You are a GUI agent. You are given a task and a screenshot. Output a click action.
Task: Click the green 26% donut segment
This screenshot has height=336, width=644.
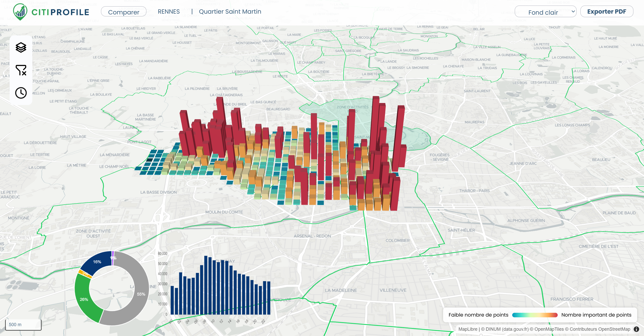tap(84, 299)
